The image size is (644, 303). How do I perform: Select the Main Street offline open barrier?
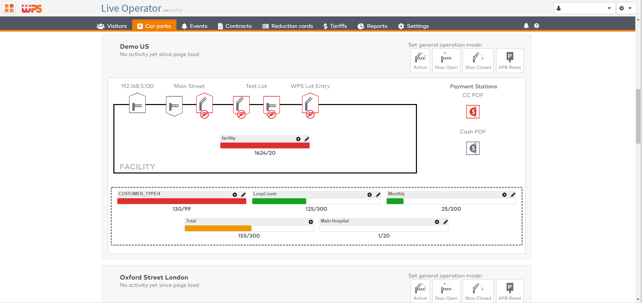coord(204,105)
